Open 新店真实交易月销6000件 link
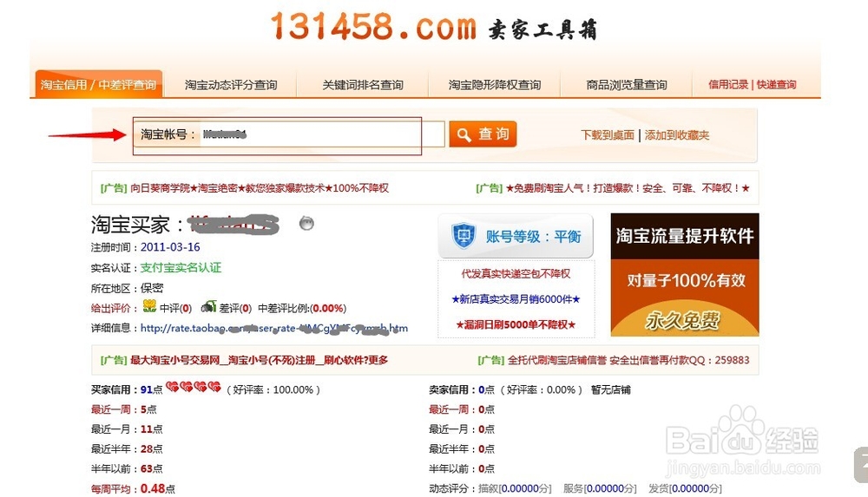This screenshot has height=497, width=868. click(516, 299)
